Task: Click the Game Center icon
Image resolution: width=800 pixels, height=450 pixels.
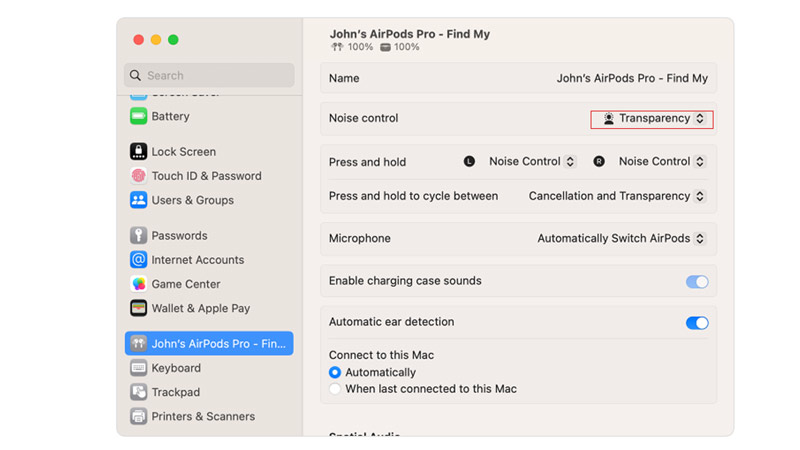Action: 138,284
